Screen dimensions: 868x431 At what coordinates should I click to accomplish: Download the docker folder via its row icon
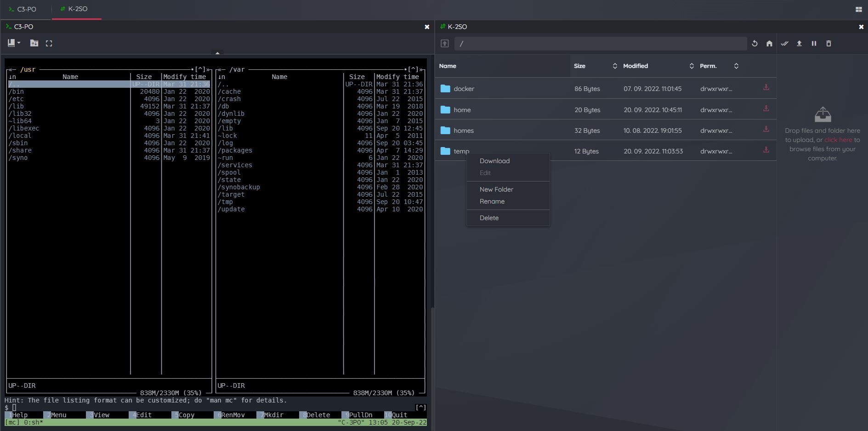point(766,87)
